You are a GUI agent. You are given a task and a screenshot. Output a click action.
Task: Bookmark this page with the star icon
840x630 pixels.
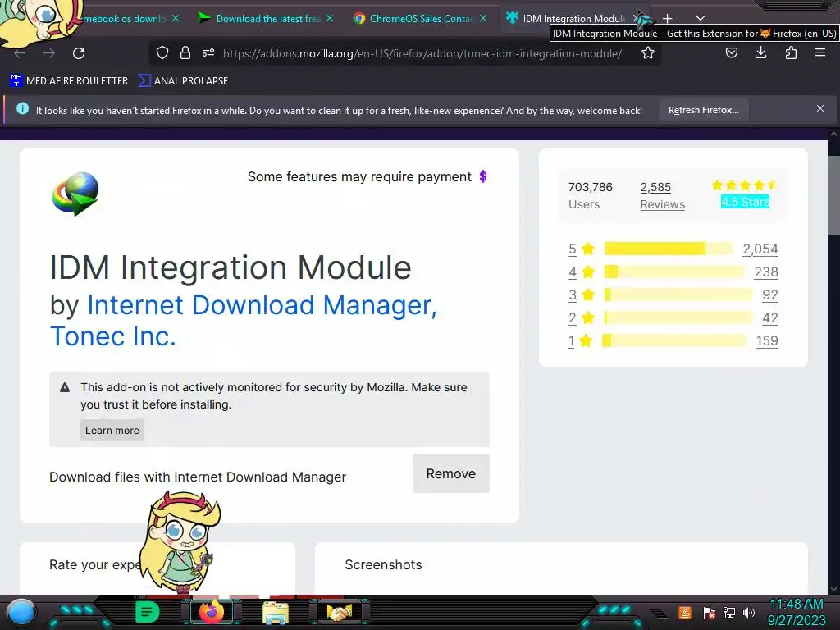point(648,52)
